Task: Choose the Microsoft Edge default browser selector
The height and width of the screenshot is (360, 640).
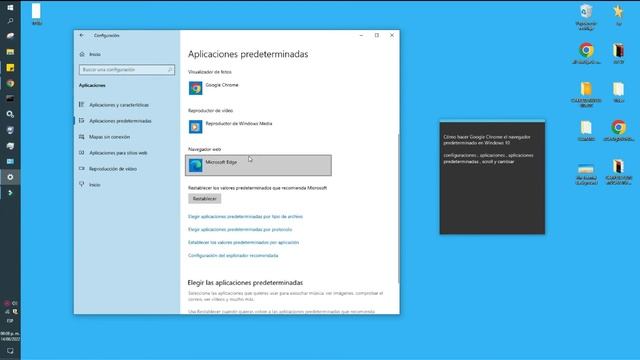Action: [258, 165]
